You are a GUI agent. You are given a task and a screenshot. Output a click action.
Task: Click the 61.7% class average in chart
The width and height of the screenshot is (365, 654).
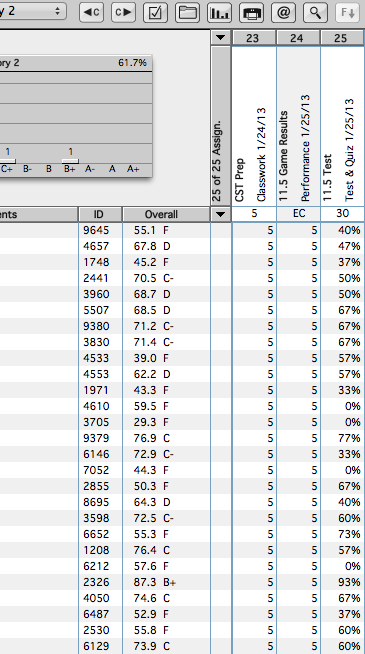(132, 63)
